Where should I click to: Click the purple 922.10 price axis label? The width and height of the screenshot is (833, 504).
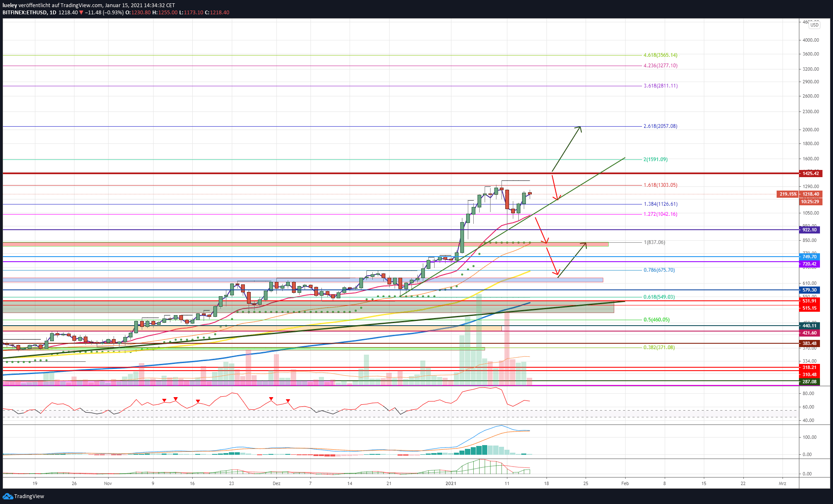(809, 230)
